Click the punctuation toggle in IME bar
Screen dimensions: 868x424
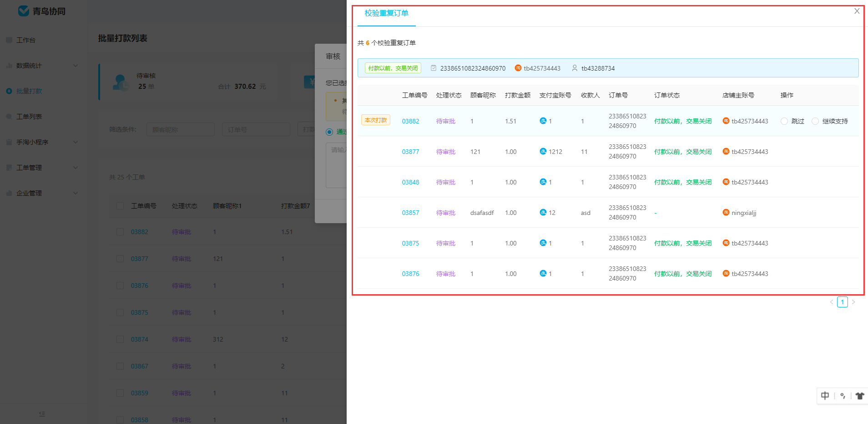point(843,396)
